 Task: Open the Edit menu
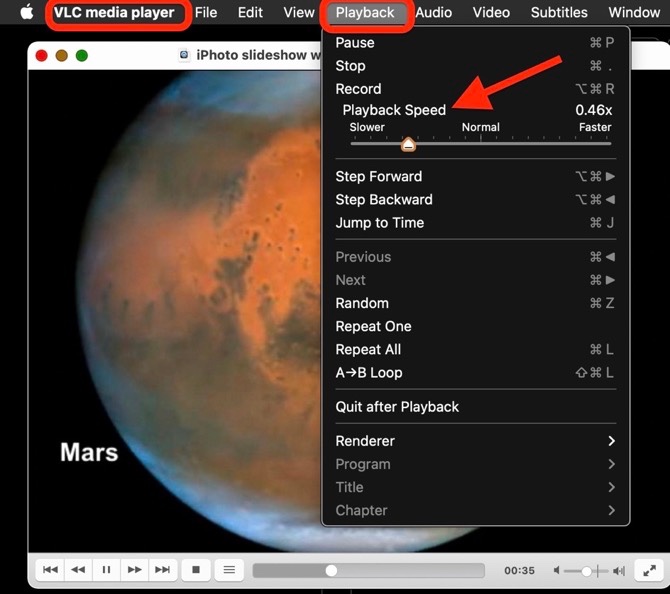(250, 12)
